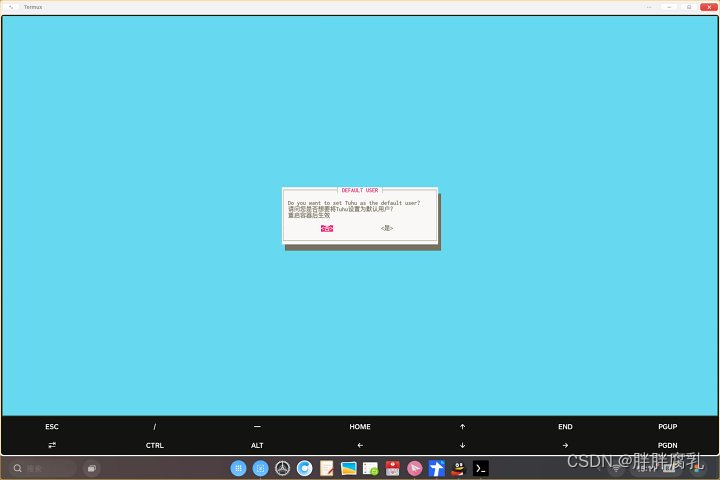Image resolution: width=720 pixels, height=480 pixels.
Task: Maximize the Termux window
Action: point(689,7)
